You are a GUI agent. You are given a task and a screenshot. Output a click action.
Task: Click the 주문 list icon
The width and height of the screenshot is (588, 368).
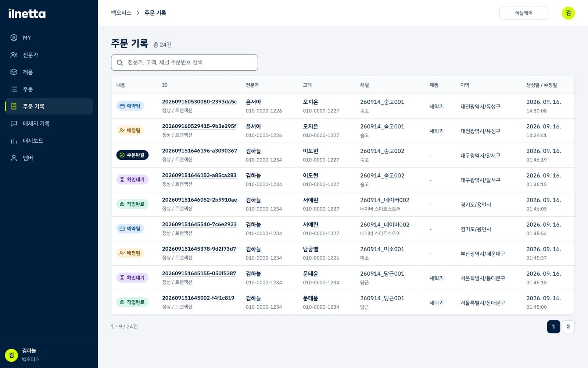point(14,89)
